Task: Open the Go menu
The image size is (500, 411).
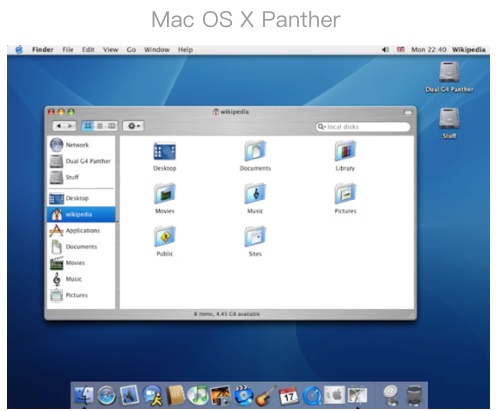Action: click(131, 50)
